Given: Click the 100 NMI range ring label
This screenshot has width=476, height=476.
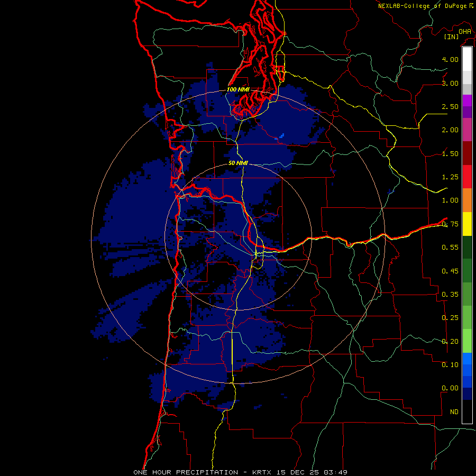Looking at the screenshot, I should (238, 89).
